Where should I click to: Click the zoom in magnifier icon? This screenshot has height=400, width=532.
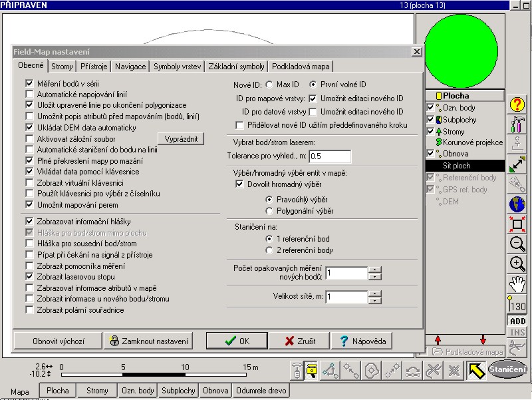point(518,264)
